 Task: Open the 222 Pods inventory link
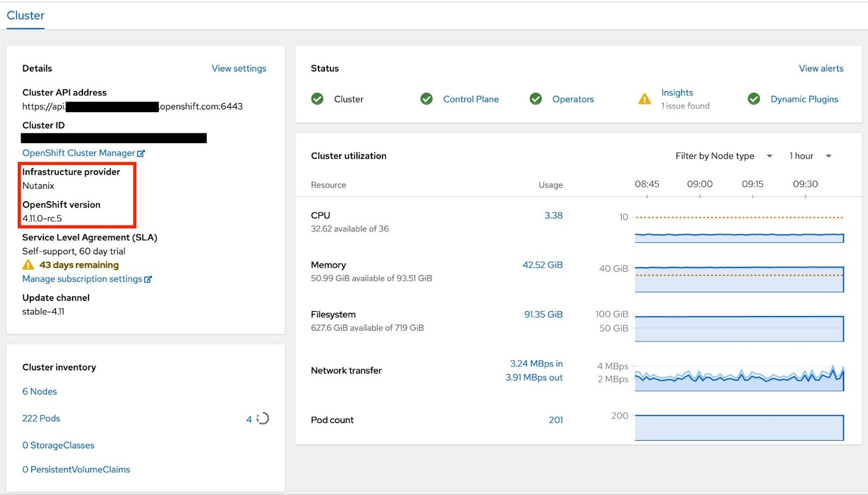41,419
